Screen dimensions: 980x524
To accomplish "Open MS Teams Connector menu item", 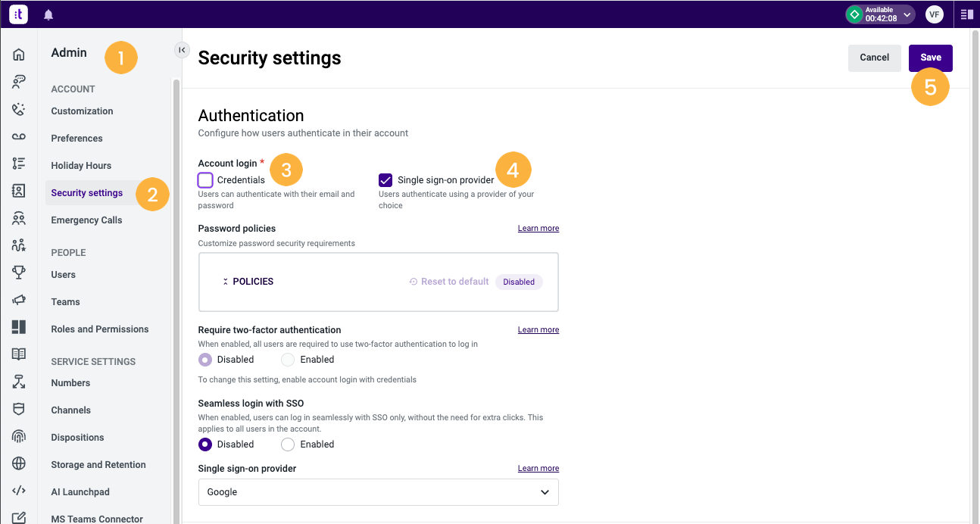I will point(97,519).
